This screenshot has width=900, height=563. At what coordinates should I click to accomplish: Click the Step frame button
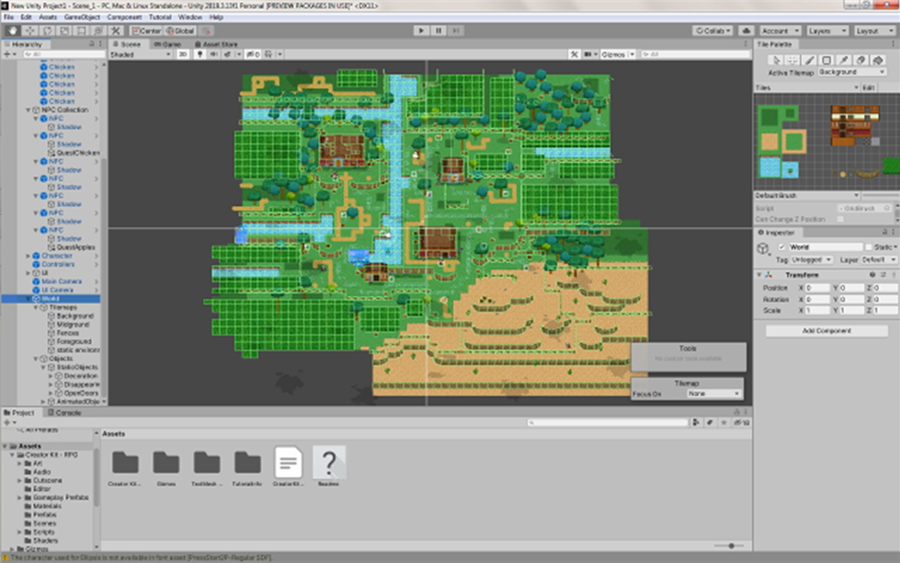pyautogui.click(x=456, y=30)
